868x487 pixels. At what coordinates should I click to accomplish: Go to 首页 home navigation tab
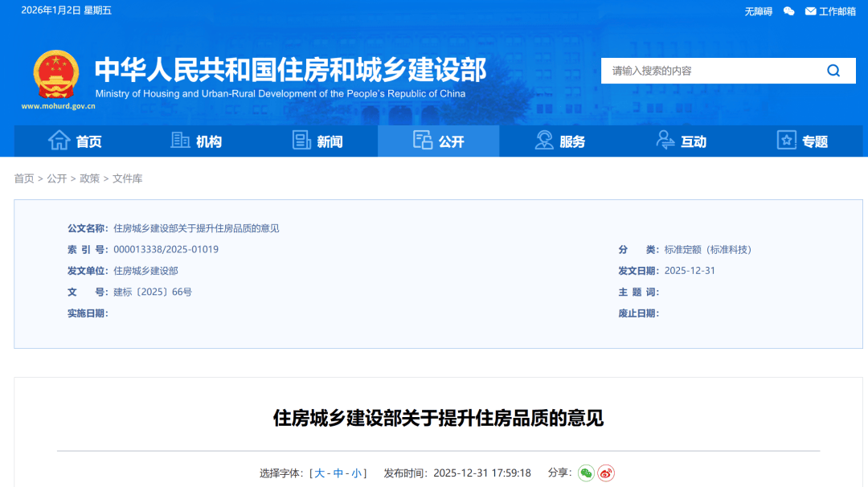coord(76,141)
